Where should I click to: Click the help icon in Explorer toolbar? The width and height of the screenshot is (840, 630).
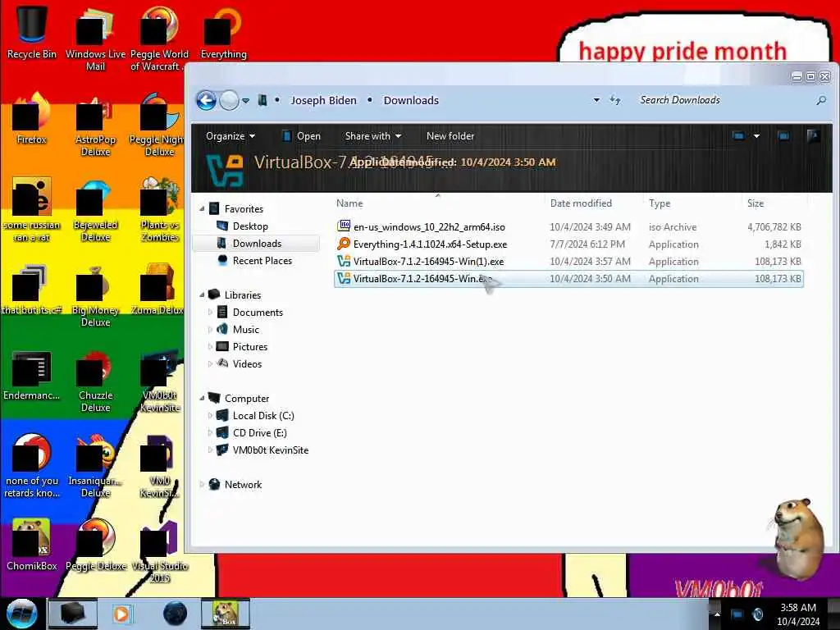coord(813,136)
